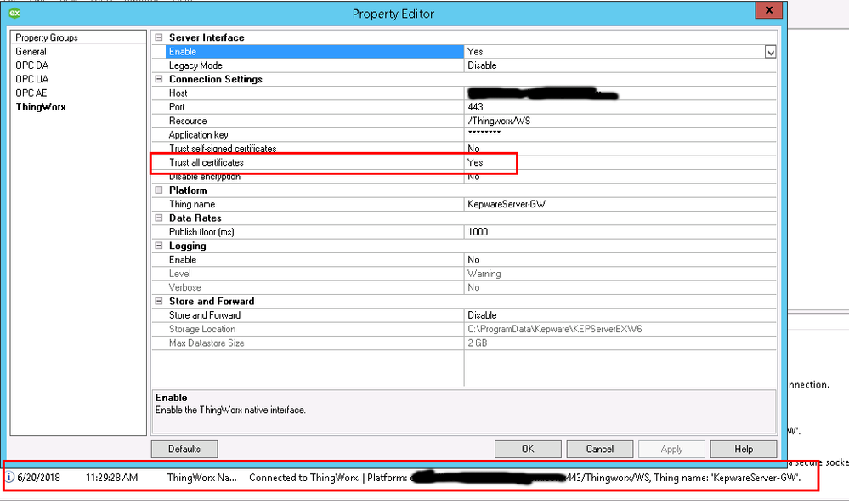Select the General property group

coord(31,52)
